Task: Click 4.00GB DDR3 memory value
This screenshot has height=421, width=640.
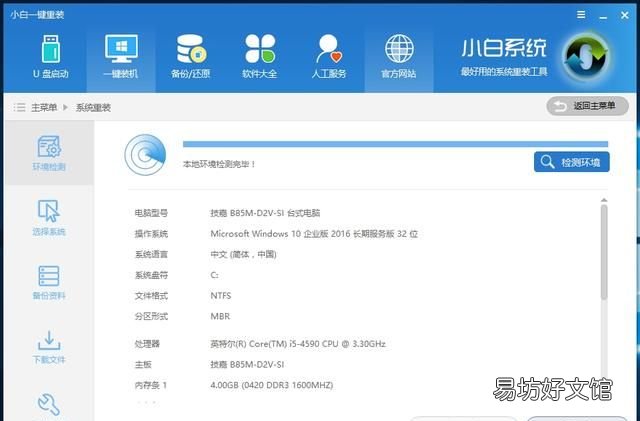Action: coord(271,385)
